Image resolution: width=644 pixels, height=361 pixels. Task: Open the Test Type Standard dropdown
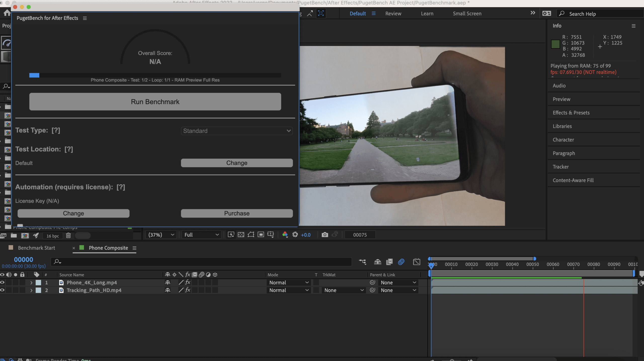tap(236, 131)
